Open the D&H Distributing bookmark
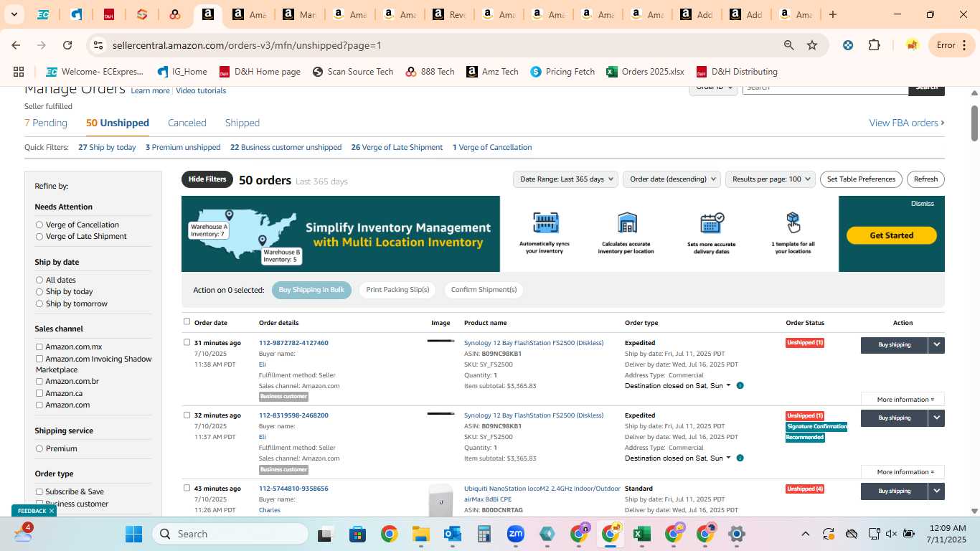This screenshot has height=551, width=980. [737, 72]
